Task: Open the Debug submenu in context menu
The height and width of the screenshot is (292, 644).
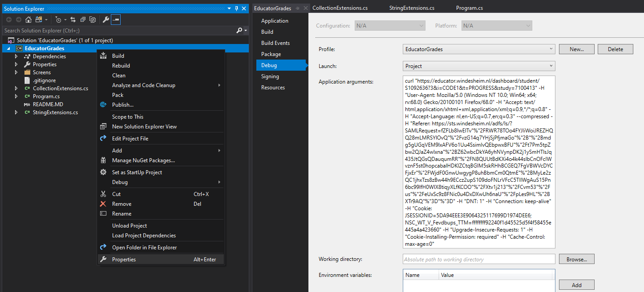Action: 161,182
